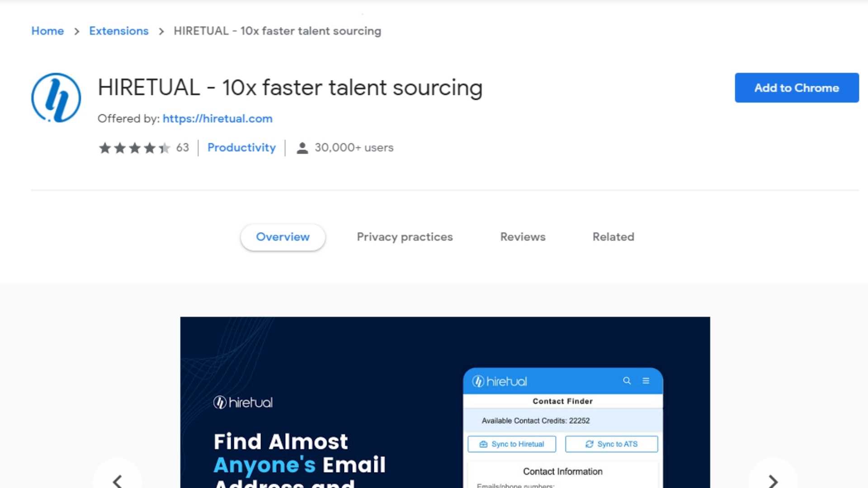Click the Contact Finder heading
Viewport: 868px width, 488px height.
click(562, 401)
